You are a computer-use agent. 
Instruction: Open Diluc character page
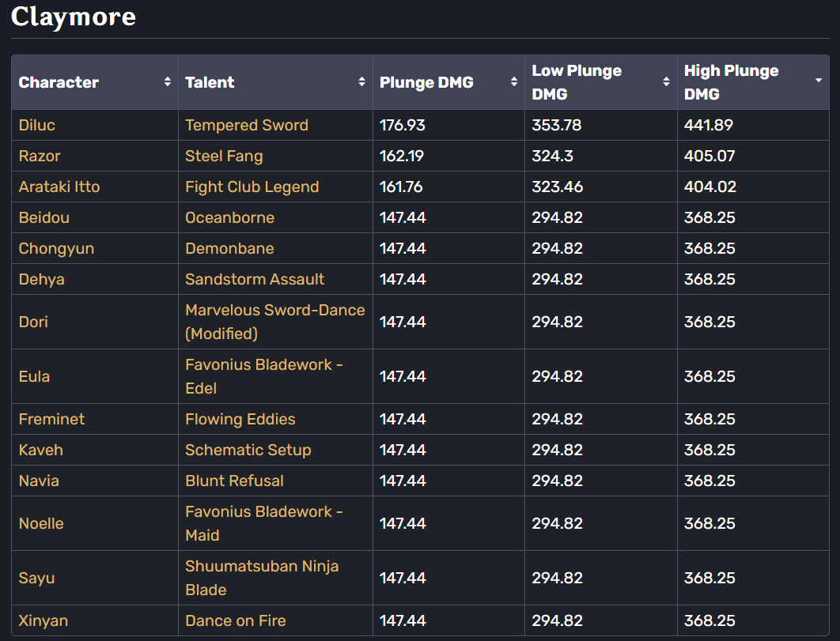[x=37, y=125]
